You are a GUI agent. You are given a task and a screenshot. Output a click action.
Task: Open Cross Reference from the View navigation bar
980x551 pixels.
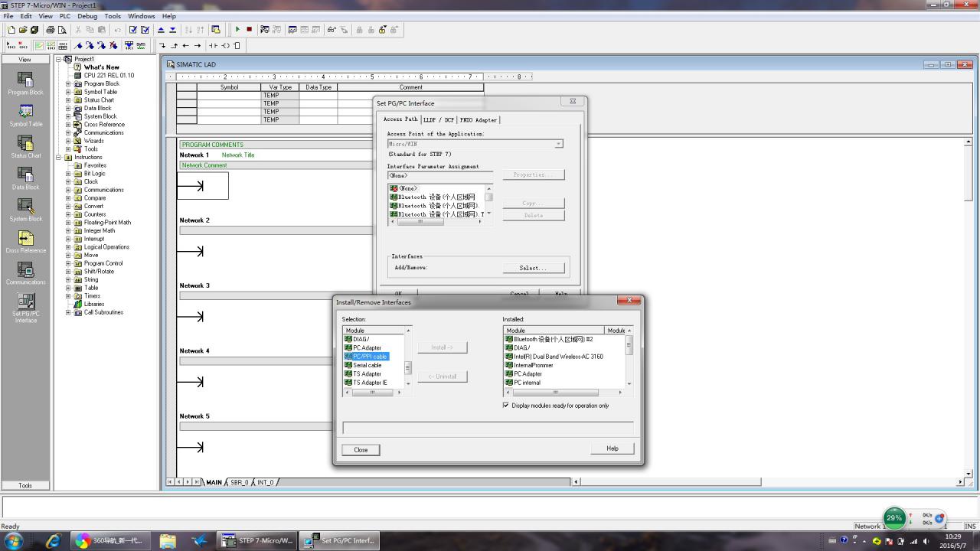[x=25, y=242]
